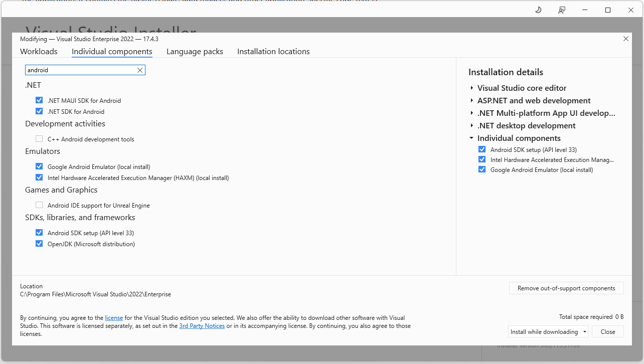Go to Installation locations tab
Screen dimensions: 644x364
click(273, 52)
